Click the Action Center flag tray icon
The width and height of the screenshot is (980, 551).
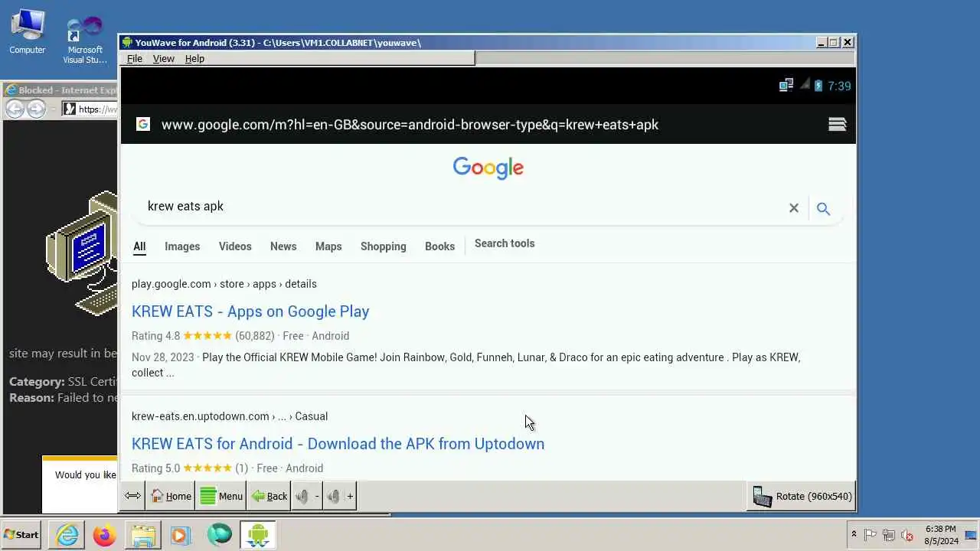pos(871,535)
